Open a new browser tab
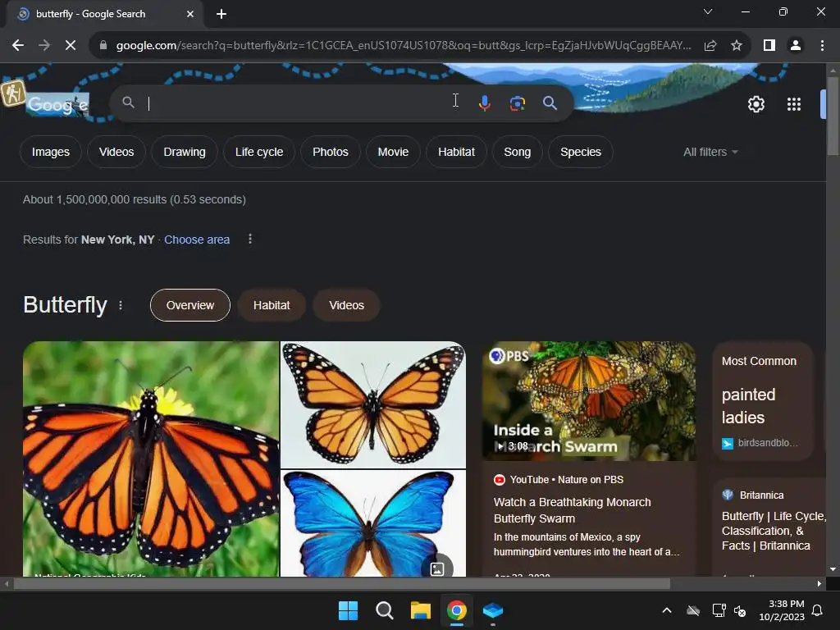840x630 pixels. pyautogui.click(x=221, y=14)
